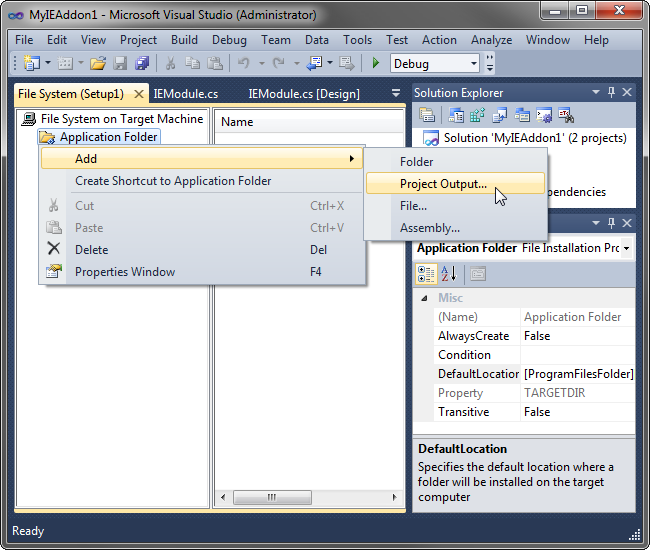Click the Property Pages icon
This screenshot has height=550, width=650.
[x=478, y=274]
